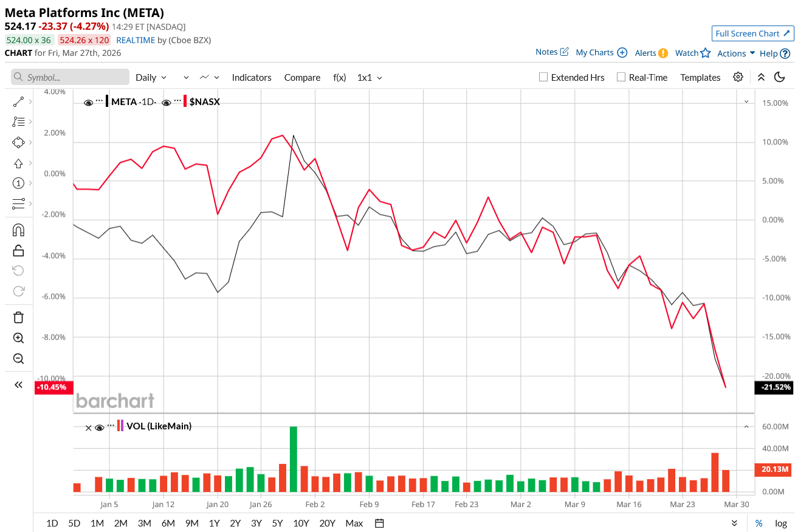
Task: Click the VOL indicator color swatch
Action: pos(120,426)
